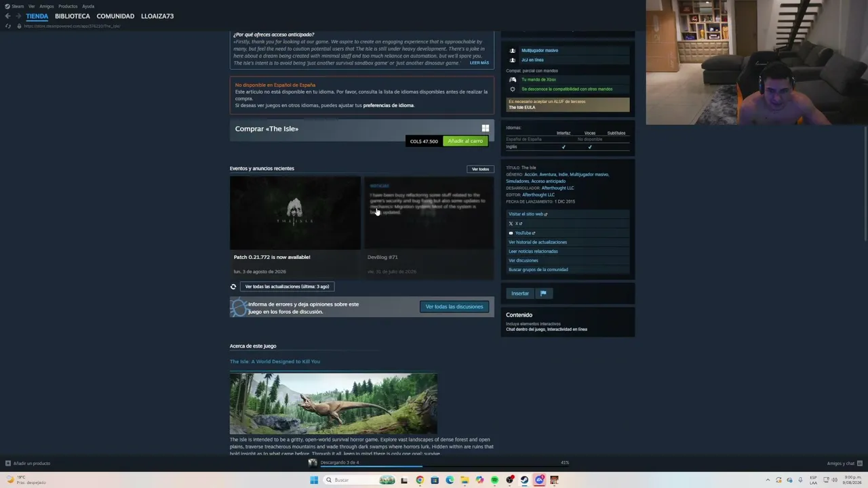Click 'Ver todas las discusiones' button
Screen dimensions: 868x488
[x=454, y=307]
